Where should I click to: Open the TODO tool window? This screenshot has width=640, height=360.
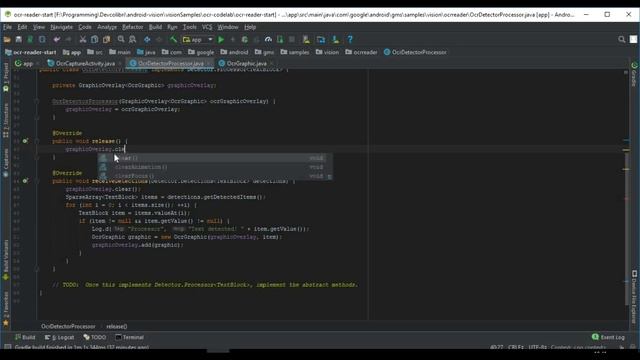[x=95, y=337]
